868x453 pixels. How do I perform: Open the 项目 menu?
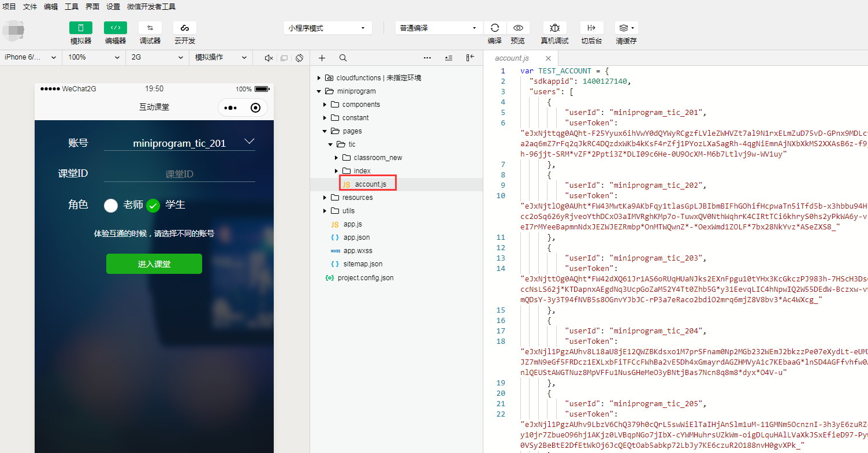click(9, 7)
